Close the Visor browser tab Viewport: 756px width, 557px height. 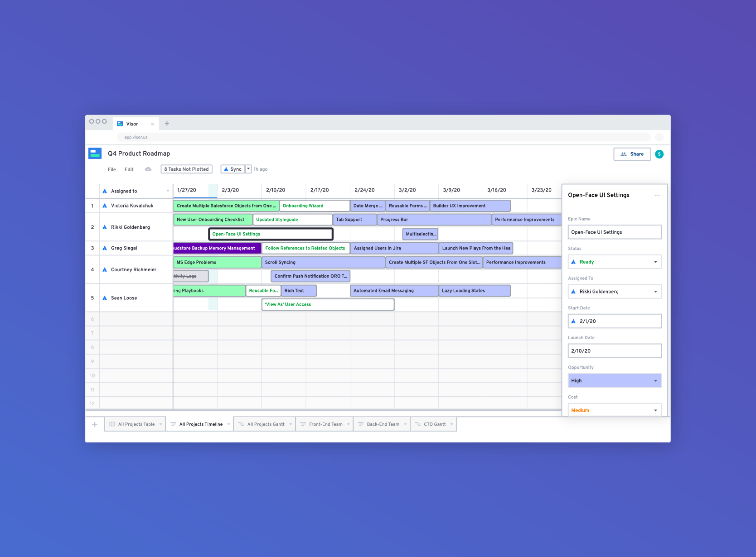(x=152, y=124)
